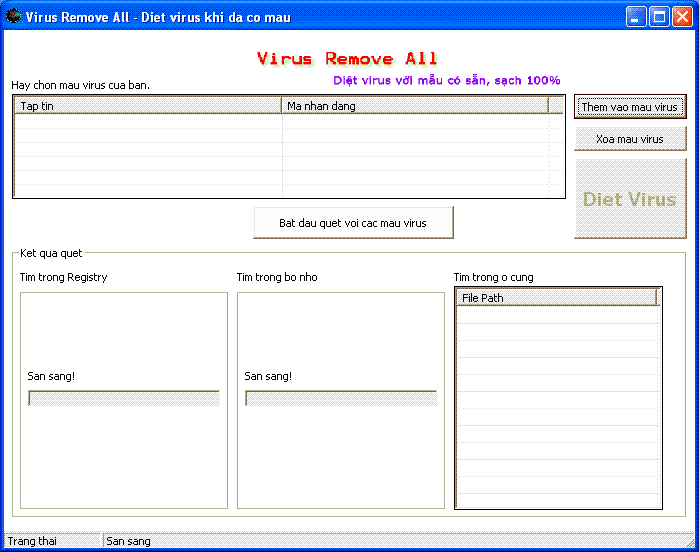The image size is (699, 552).
Task: Click the 'San sang' status bar pane
Action: pos(129,541)
